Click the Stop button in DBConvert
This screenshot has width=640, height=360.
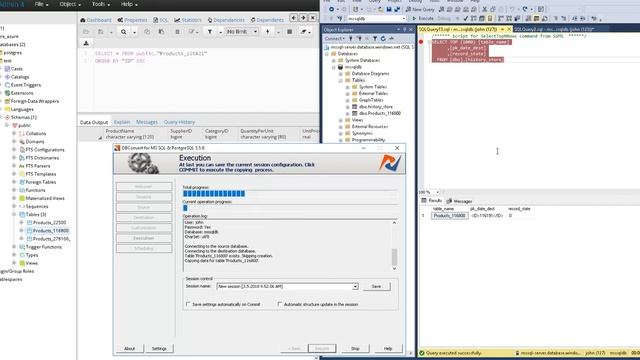(x=355, y=349)
